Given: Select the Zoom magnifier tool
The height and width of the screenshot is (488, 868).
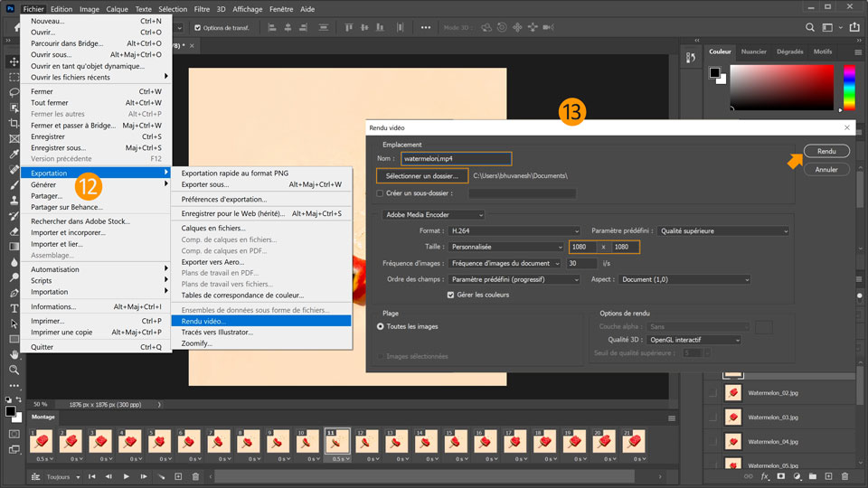Looking at the screenshot, I should click(14, 370).
